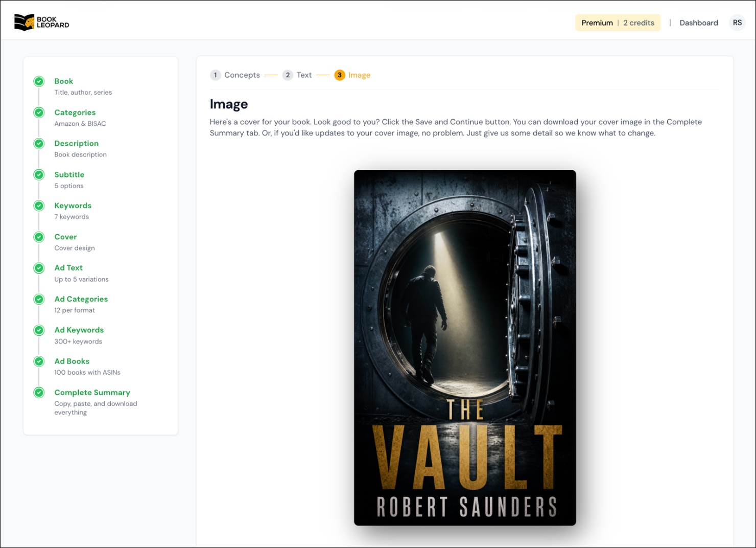The width and height of the screenshot is (756, 548).
Task: Click the green checkmark beside Subtitle
Action: pos(39,175)
